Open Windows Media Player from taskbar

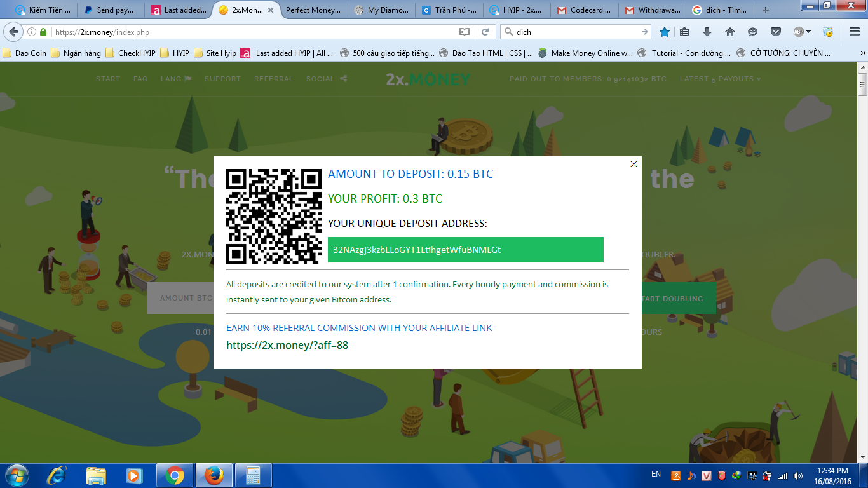click(x=134, y=475)
